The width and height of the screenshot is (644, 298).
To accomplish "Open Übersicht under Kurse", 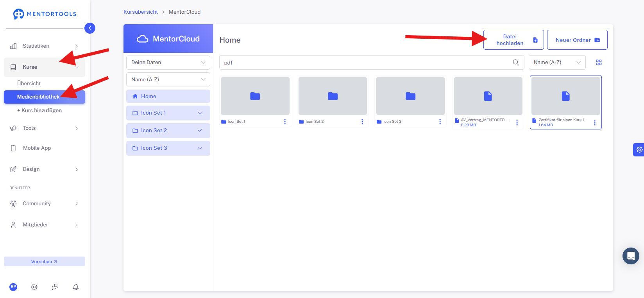I will pos(29,83).
